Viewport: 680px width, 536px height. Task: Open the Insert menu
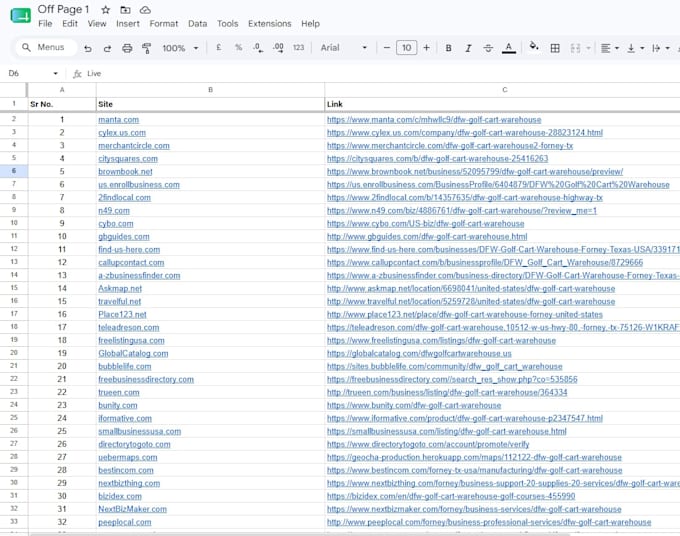click(128, 24)
